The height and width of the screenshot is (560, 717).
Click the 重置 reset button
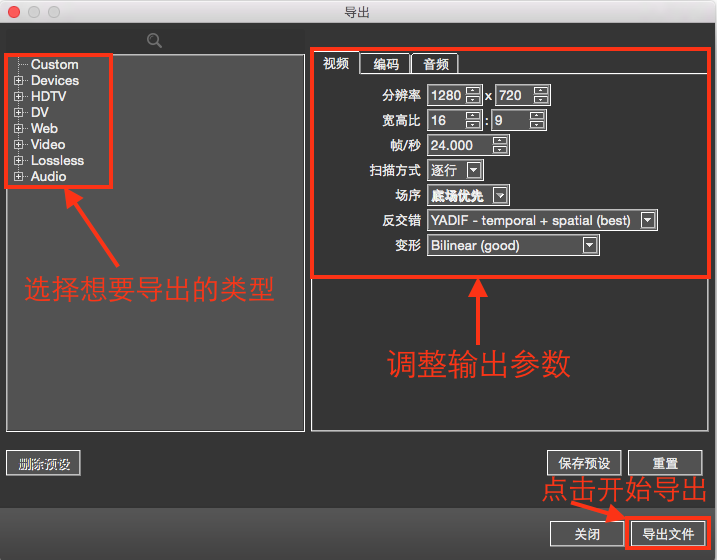point(665,463)
